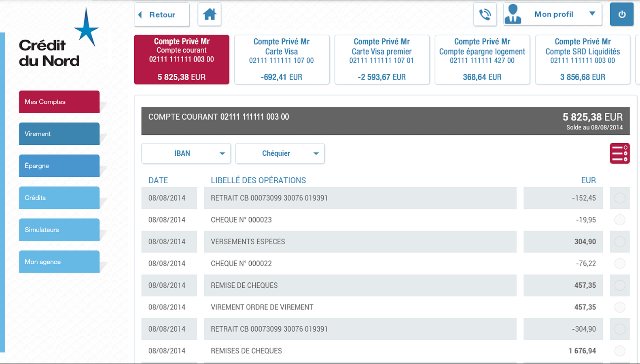This screenshot has width=640, height=364.
Task: Go back with the Retour button
Action: (162, 15)
